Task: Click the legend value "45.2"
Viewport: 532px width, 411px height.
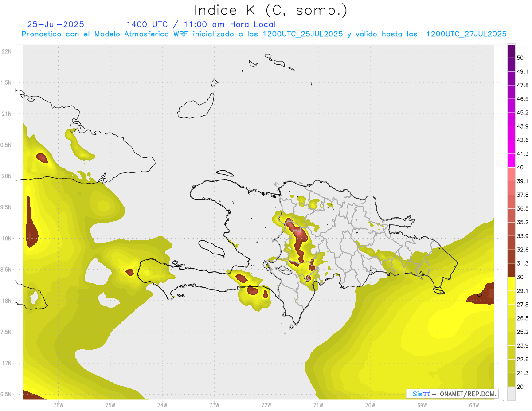Action: click(x=523, y=113)
